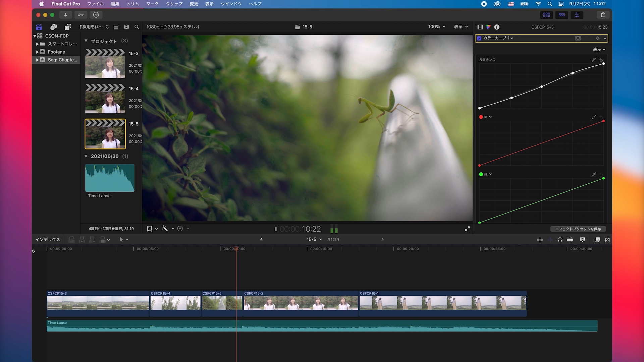Expand the Footage event
This screenshot has height=362, width=644.
pyautogui.click(x=37, y=52)
